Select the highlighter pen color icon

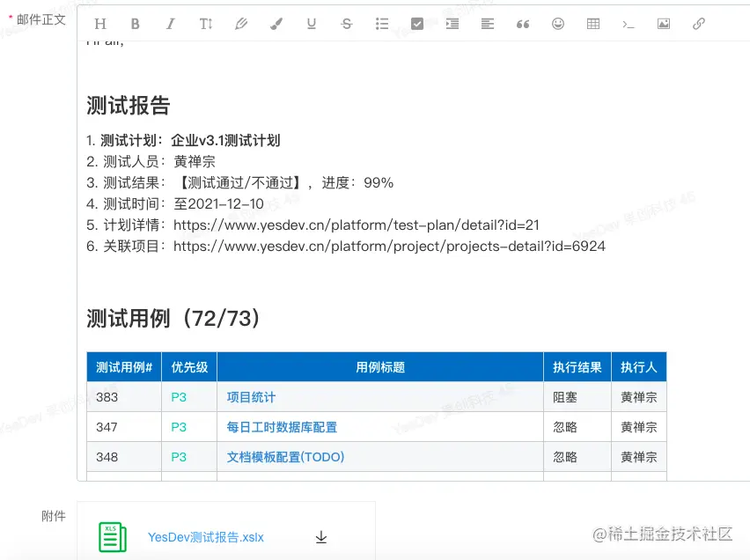click(240, 25)
